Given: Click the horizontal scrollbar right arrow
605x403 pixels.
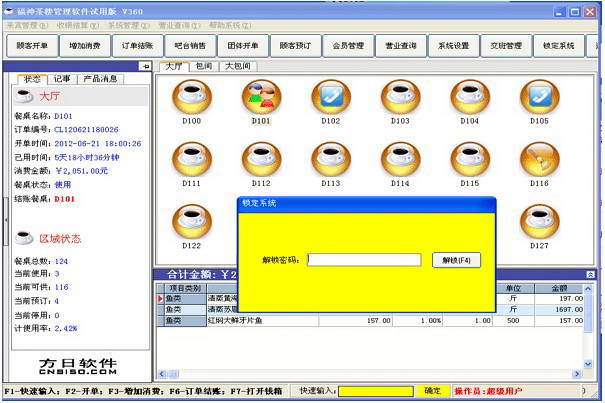Looking at the screenshot, I should (x=577, y=374).
